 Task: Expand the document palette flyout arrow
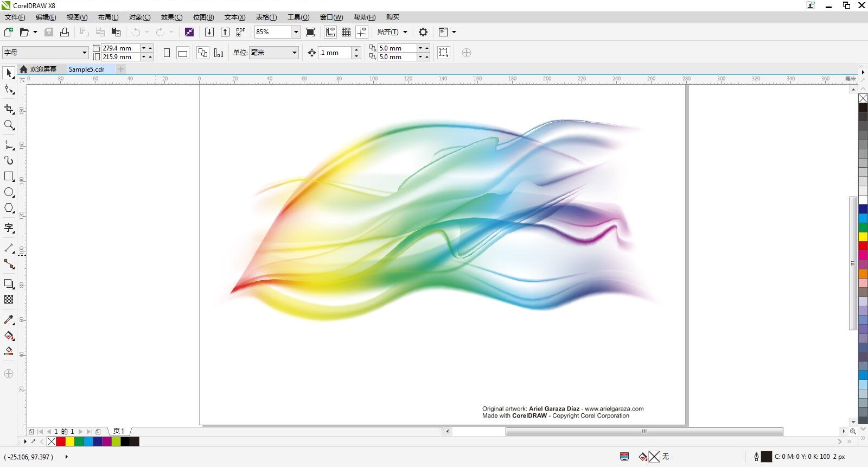(25, 441)
